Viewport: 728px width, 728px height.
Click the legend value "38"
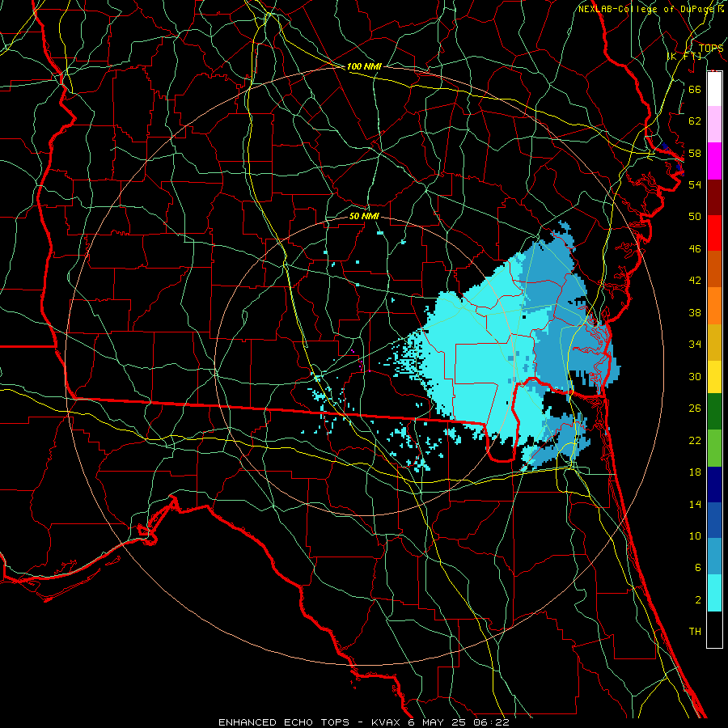point(695,312)
